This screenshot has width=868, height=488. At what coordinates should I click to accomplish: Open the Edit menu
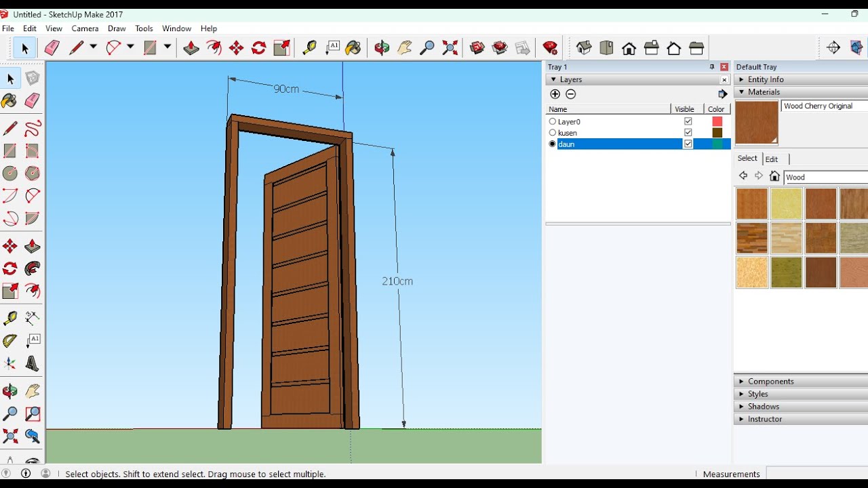[30, 28]
